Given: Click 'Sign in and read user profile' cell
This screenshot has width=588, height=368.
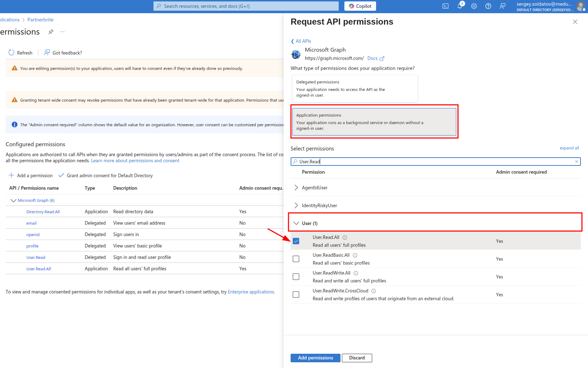Looking at the screenshot, I should 142,257.
